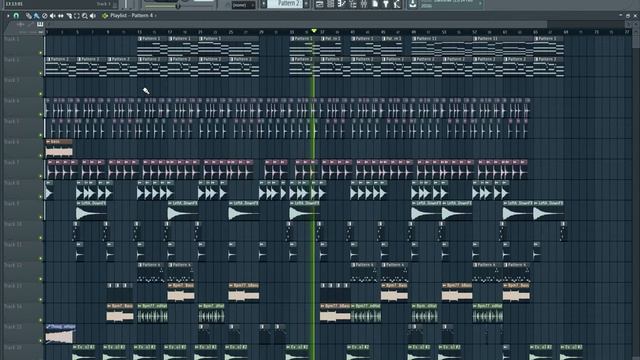The width and height of the screenshot is (640, 360).
Task: Click the step sequencer icon in top toolbar
Action: point(331,4)
